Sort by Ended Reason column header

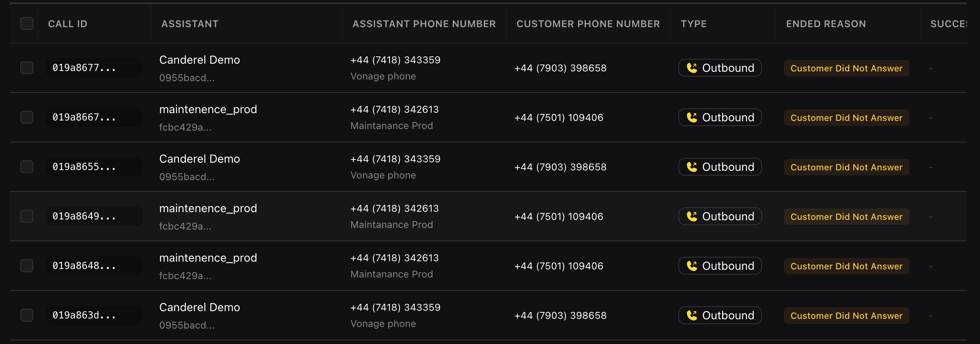826,24
